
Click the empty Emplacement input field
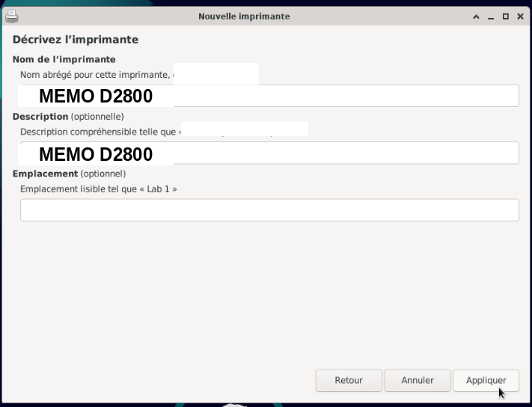(x=269, y=210)
